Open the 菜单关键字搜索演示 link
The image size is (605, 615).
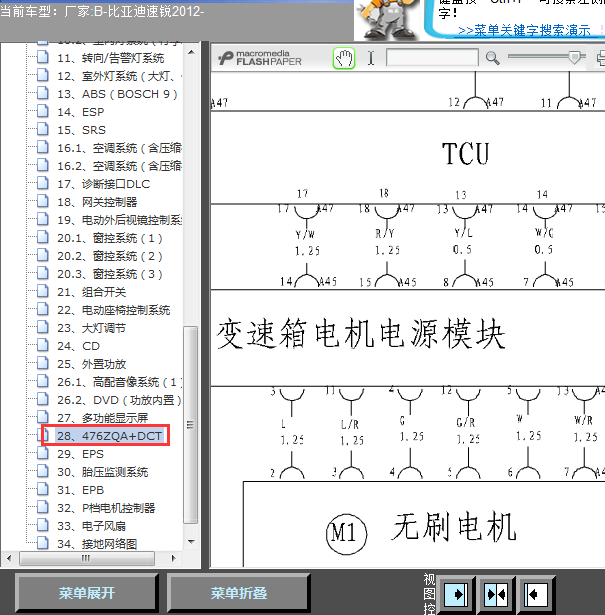pos(524,30)
